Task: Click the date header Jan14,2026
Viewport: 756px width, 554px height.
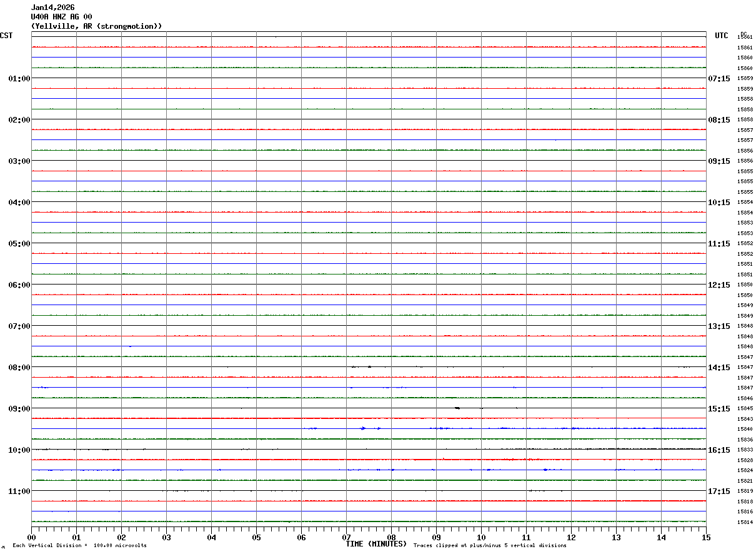Action: [53, 8]
